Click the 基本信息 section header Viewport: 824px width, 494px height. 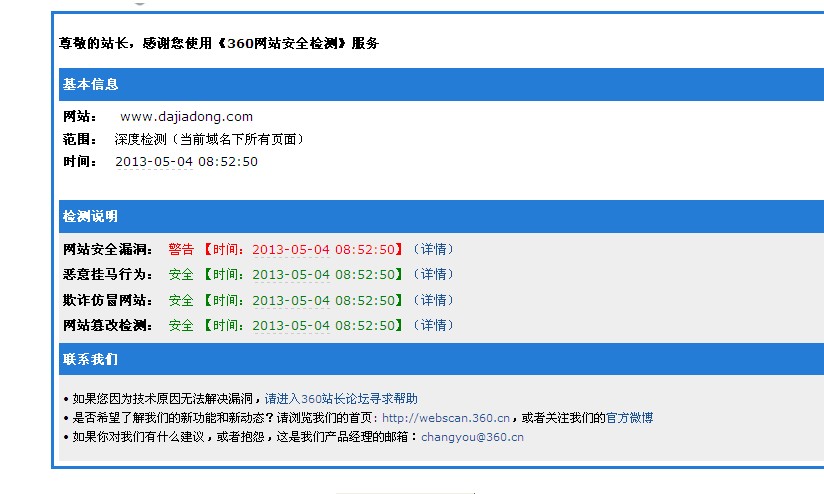91,84
